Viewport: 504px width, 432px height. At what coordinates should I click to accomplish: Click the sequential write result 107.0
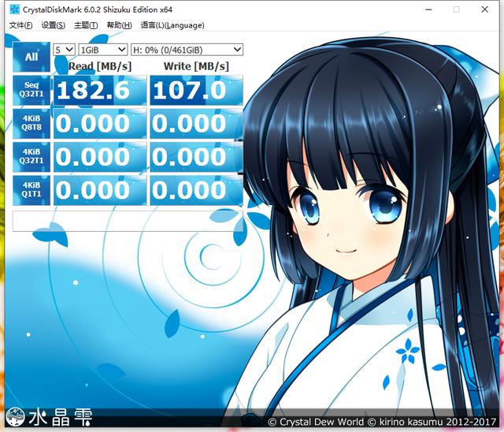tap(196, 91)
